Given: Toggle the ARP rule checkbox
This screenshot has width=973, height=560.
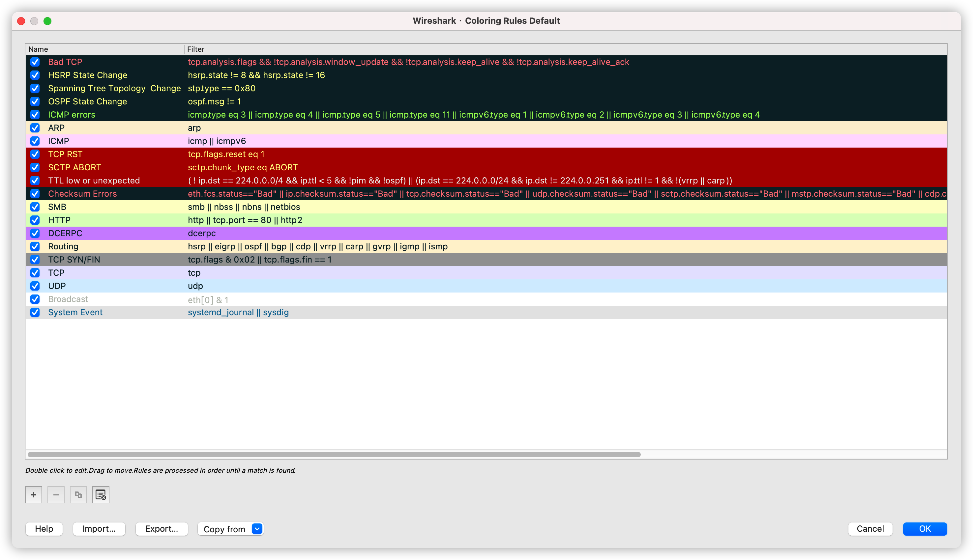Looking at the screenshot, I should [35, 128].
